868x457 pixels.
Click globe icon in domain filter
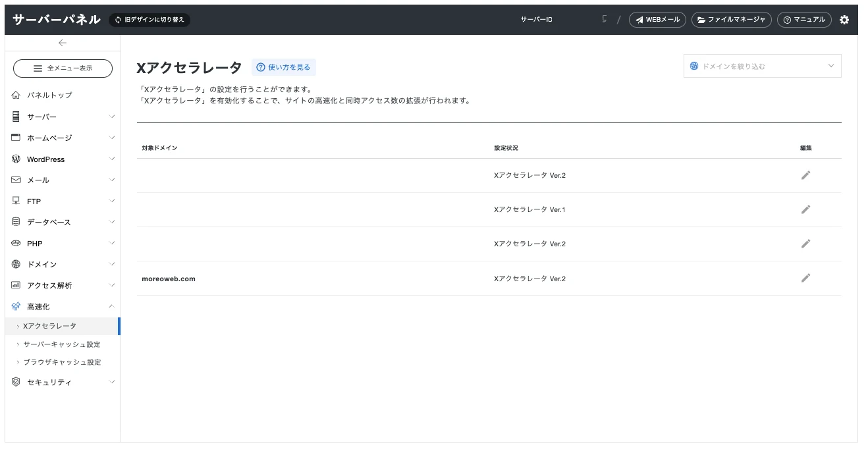click(x=694, y=66)
